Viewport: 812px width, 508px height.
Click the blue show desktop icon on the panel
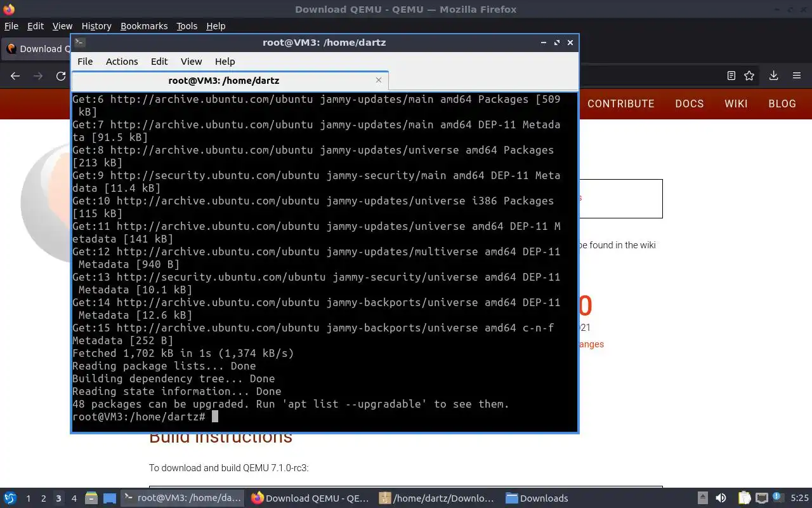click(x=109, y=498)
